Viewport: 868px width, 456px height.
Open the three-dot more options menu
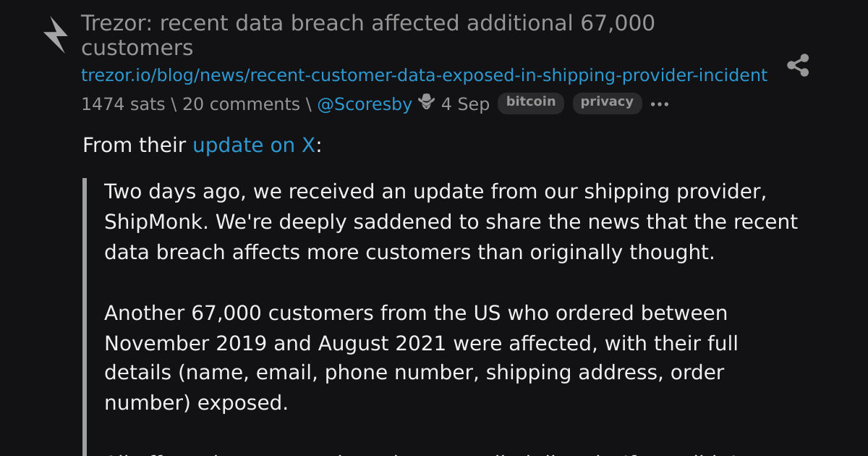[x=660, y=104]
